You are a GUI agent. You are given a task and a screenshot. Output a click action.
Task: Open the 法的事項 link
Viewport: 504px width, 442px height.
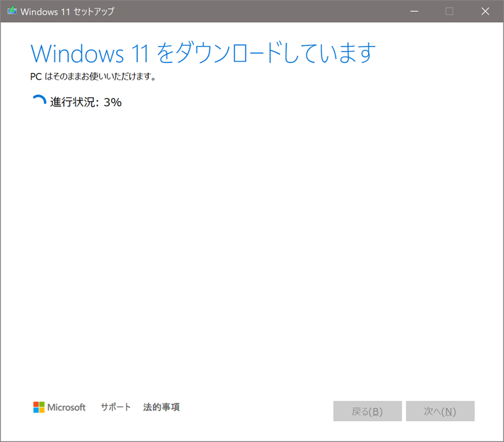coord(161,407)
